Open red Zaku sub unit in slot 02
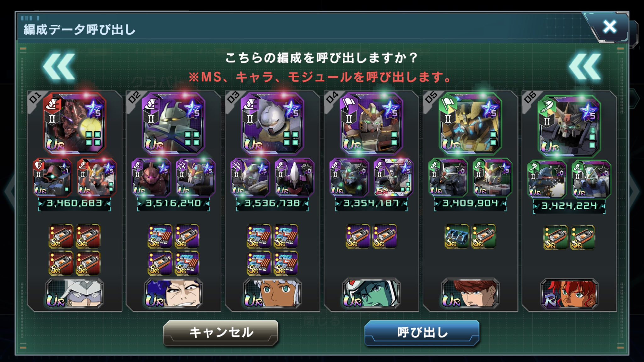 (151, 178)
